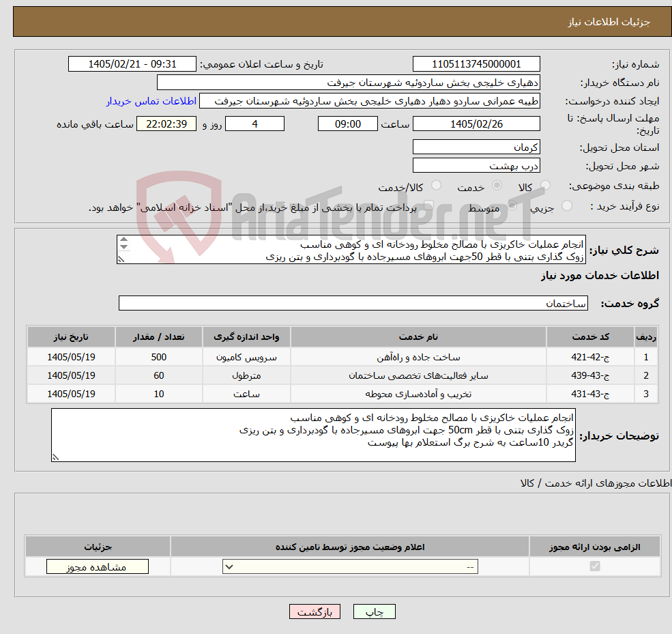Click the page title جزئیات اطلاعات نیاز
This screenshot has width=672, height=634.
coord(609,22)
